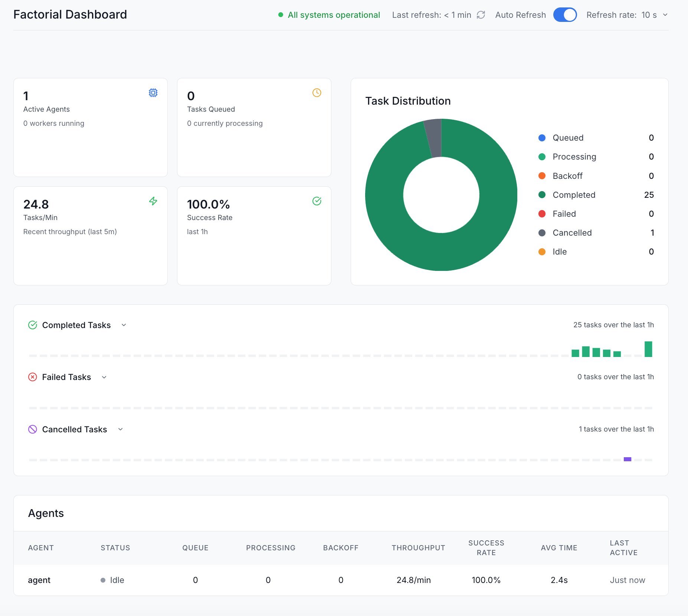The width and height of the screenshot is (688, 616).
Task: Click the All systems operational status
Action: [329, 15]
